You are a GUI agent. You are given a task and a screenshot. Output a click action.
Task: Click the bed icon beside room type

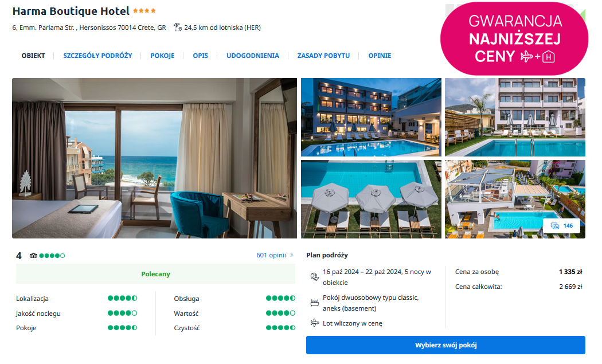click(x=314, y=303)
